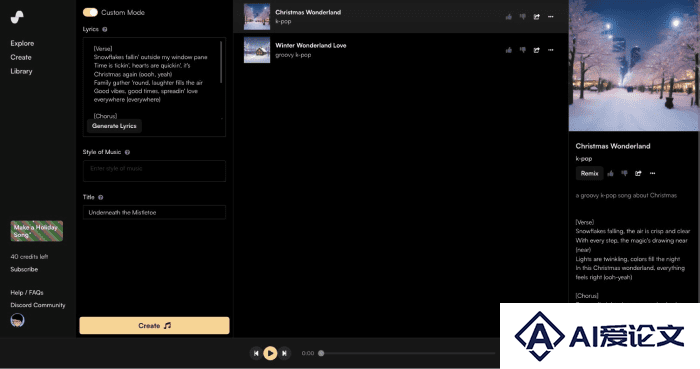The height and width of the screenshot is (369, 700).
Task: Open the user profile avatar
Action: click(17, 320)
